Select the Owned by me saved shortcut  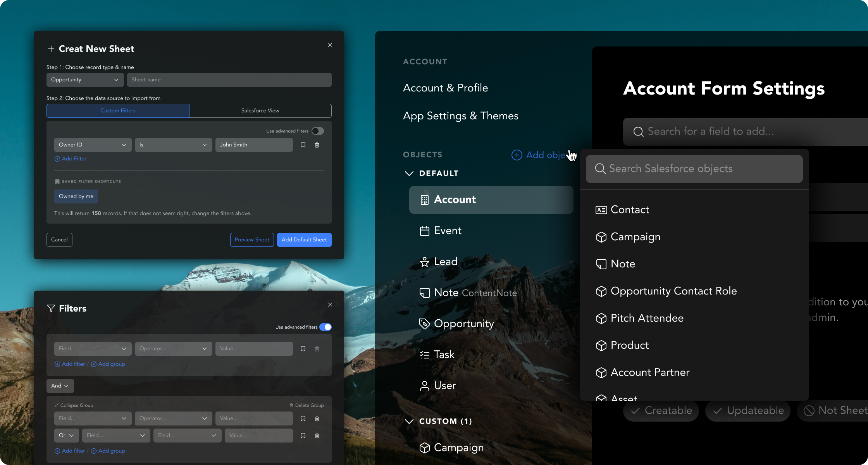76,196
